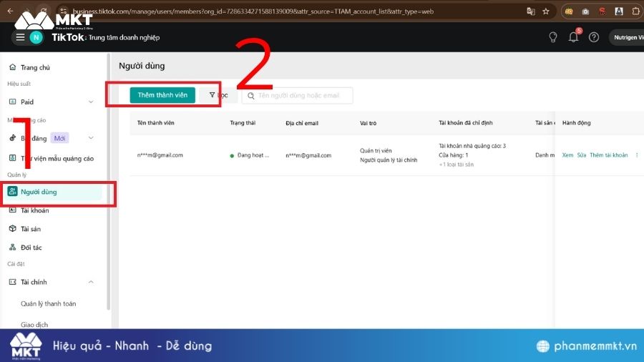Click the lightbulb tips icon
Screen dimensions: 644x362
tap(552, 37)
